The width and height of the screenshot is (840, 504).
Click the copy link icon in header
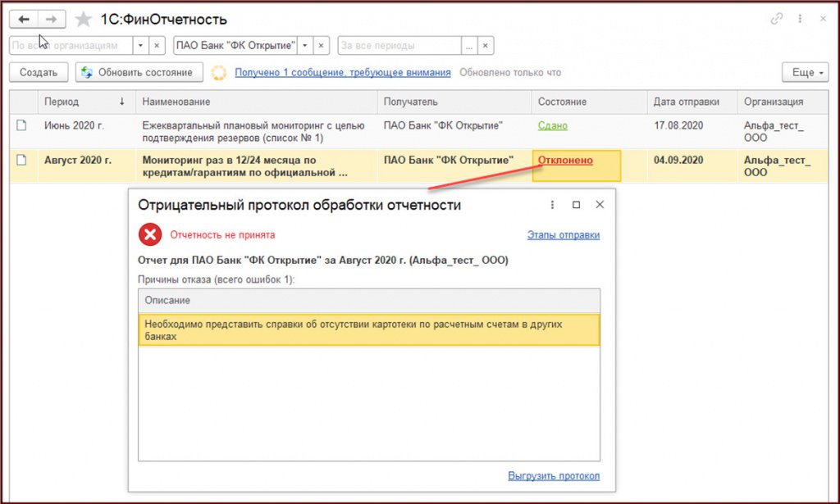pyautogui.click(x=776, y=19)
